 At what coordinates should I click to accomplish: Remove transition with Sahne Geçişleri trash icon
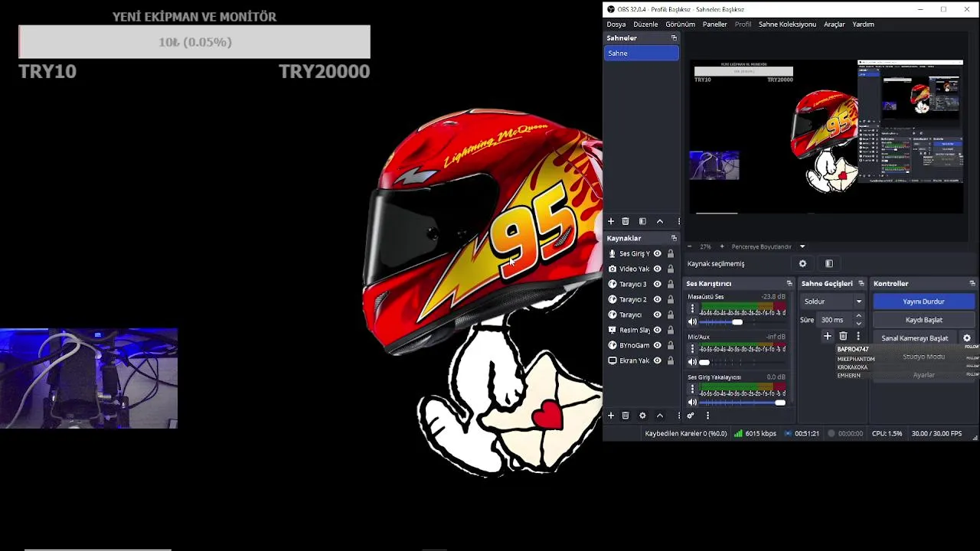pos(843,336)
